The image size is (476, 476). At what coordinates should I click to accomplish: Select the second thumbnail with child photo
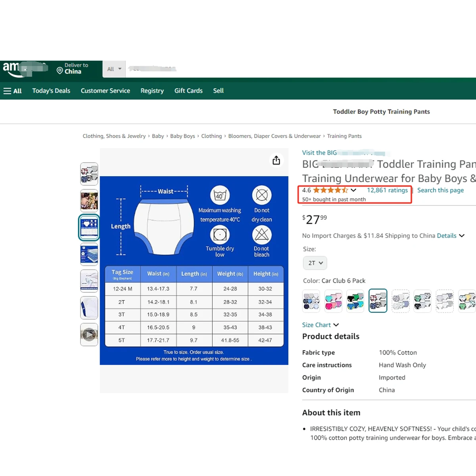pos(89,200)
